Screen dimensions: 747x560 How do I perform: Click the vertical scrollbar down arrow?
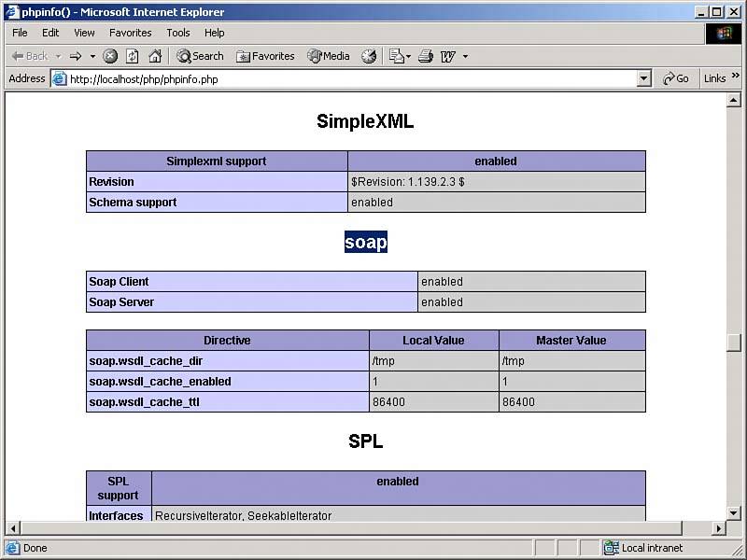pos(733,512)
